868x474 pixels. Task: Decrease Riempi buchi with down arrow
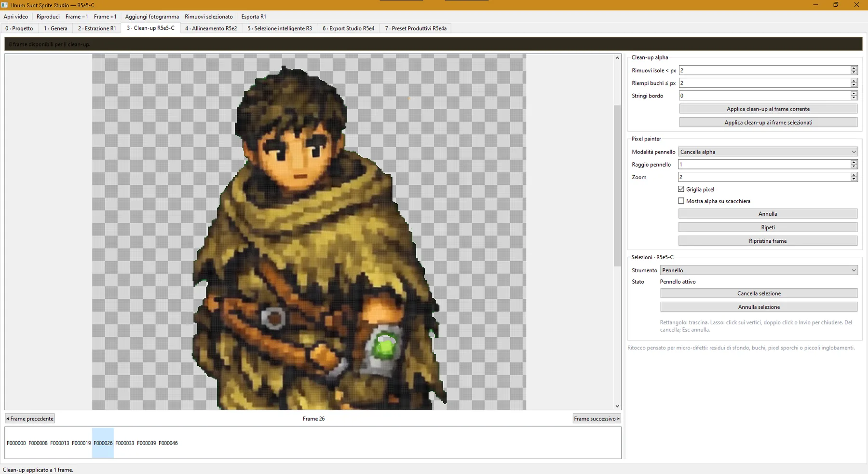(854, 85)
